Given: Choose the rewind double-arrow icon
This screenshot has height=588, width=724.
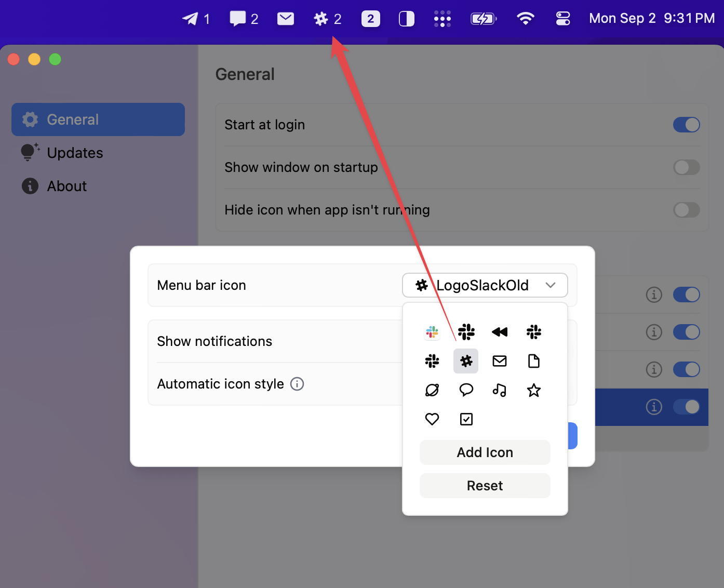Looking at the screenshot, I should point(500,332).
